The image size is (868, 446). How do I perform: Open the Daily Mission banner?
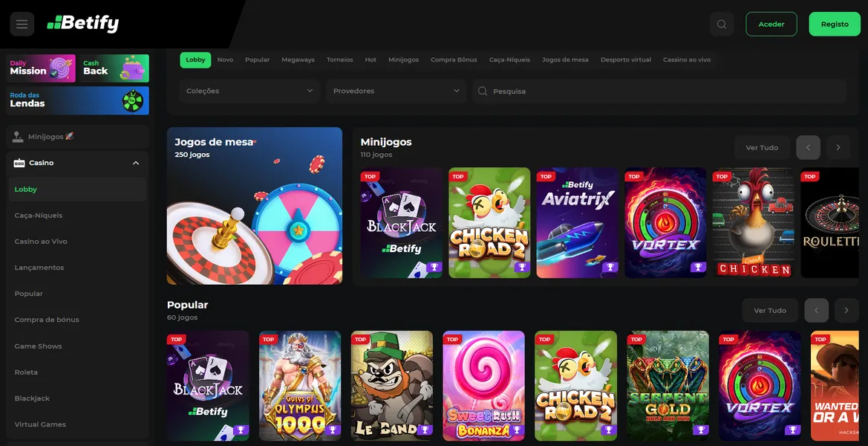(x=39, y=68)
